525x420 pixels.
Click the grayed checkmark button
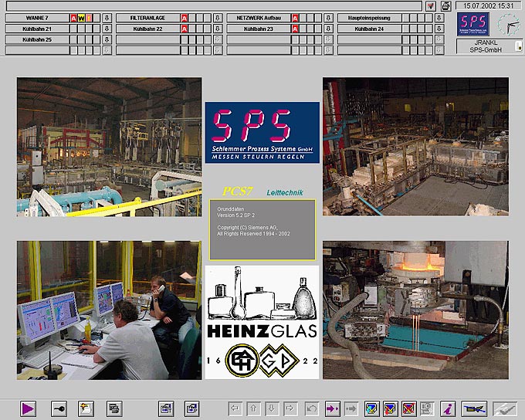[x=505, y=408]
